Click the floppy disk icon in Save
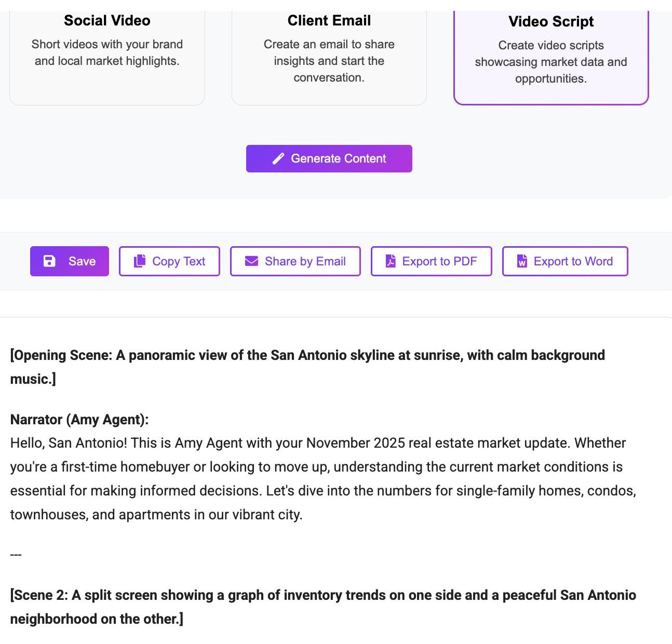Viewport: 672px width, 644px height. point(49,261)
